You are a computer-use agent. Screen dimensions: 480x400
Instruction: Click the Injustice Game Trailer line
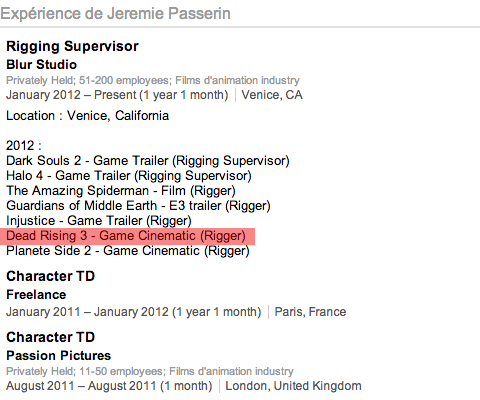tap(99, 221)
